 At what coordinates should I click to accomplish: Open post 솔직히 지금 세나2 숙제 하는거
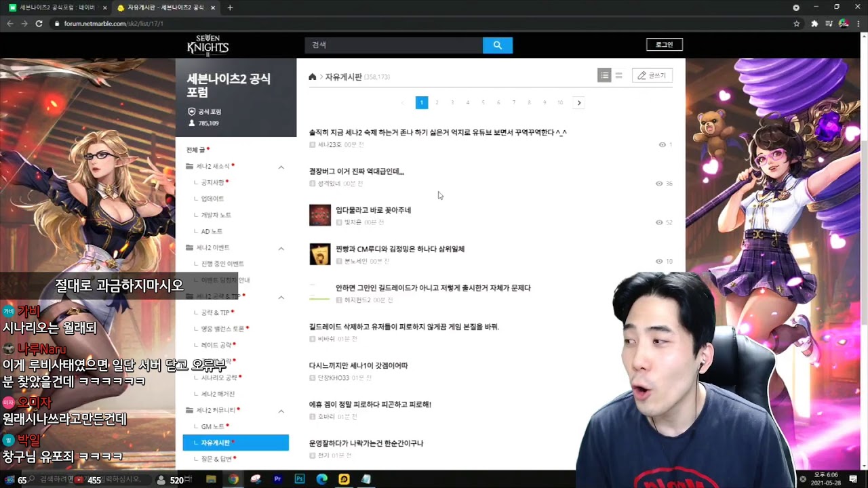pos(438,133)
